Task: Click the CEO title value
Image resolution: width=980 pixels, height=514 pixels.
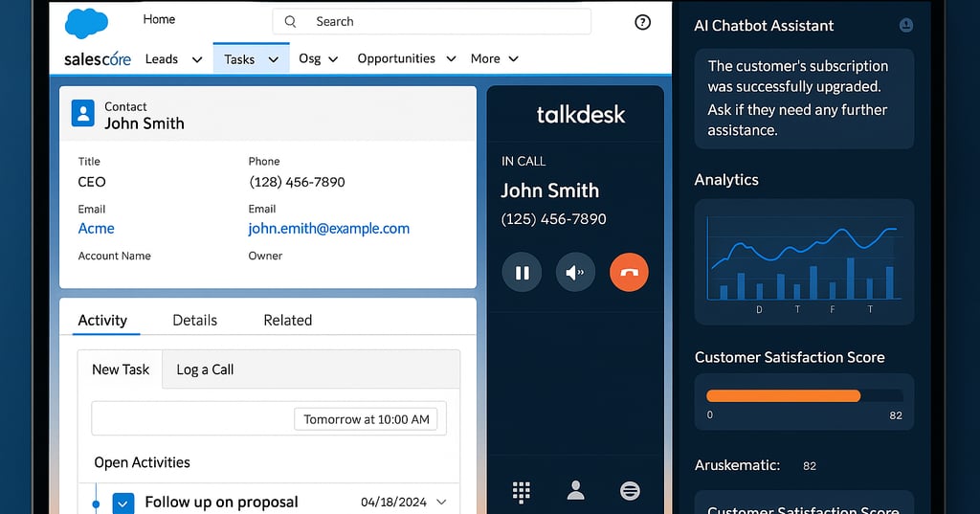Action: (92, 182)
